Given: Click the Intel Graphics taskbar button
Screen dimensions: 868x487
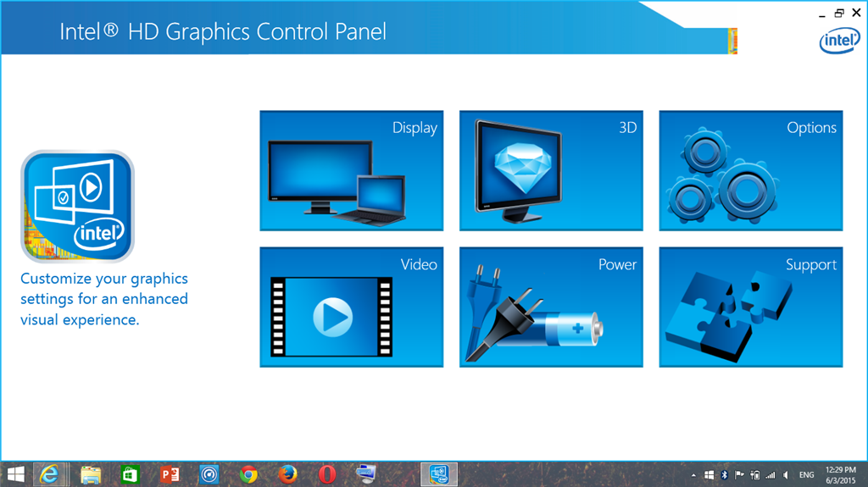Looking at the screenshot, I should [x=439, y=474].
